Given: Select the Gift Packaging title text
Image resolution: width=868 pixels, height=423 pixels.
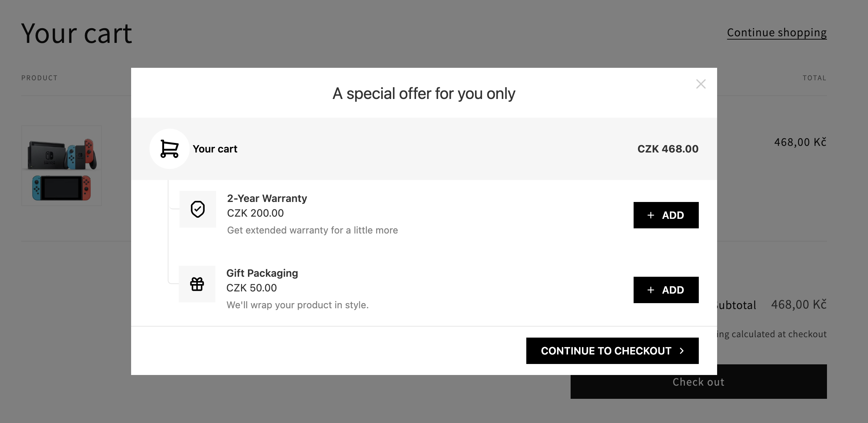Looking at the screenshot, I should pos(262,273).
